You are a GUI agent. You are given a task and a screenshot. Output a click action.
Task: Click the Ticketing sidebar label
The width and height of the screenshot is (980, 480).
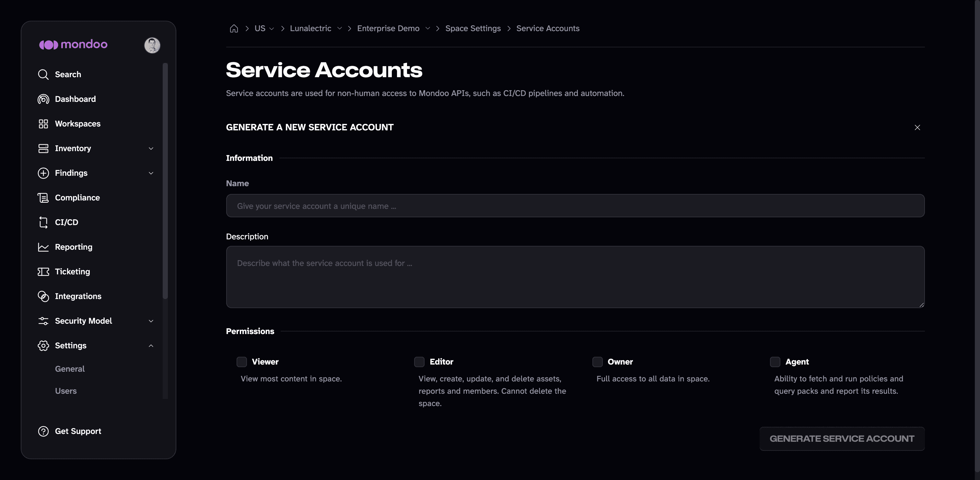72,272
